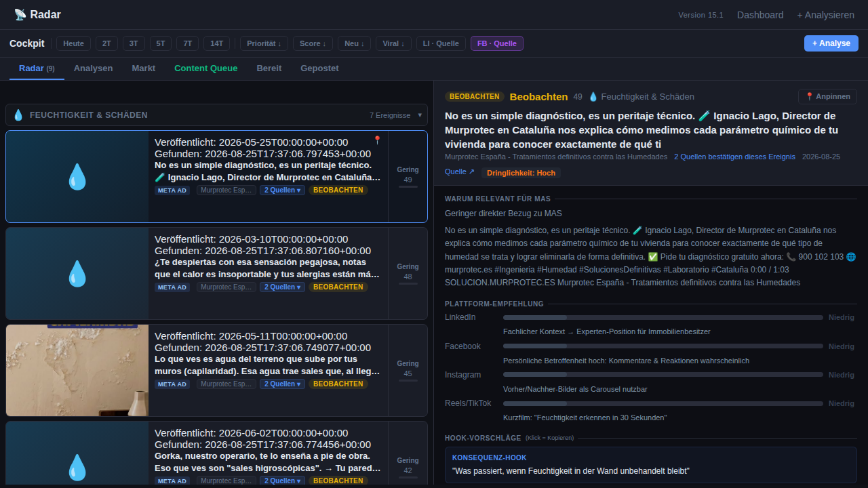Disable the FB · Quelle source filter
This screenshot has width=868, height=488.
(497, 43)
